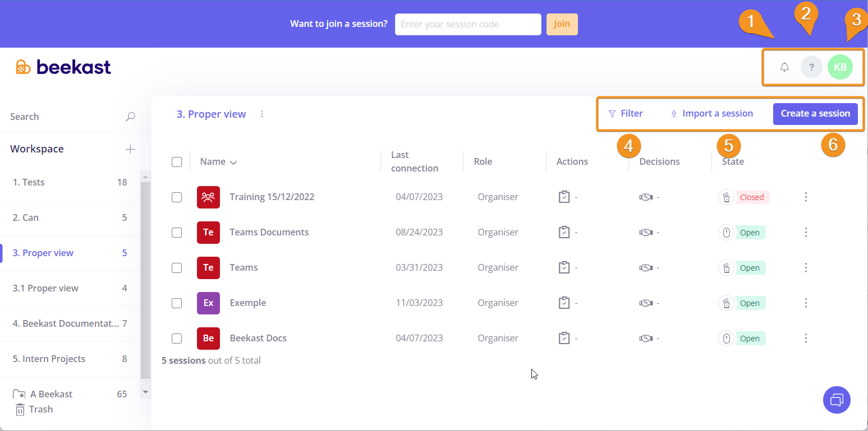Tick checkbox for Training 15/12/2022
The image size is (868, 431).
[177, 197]
